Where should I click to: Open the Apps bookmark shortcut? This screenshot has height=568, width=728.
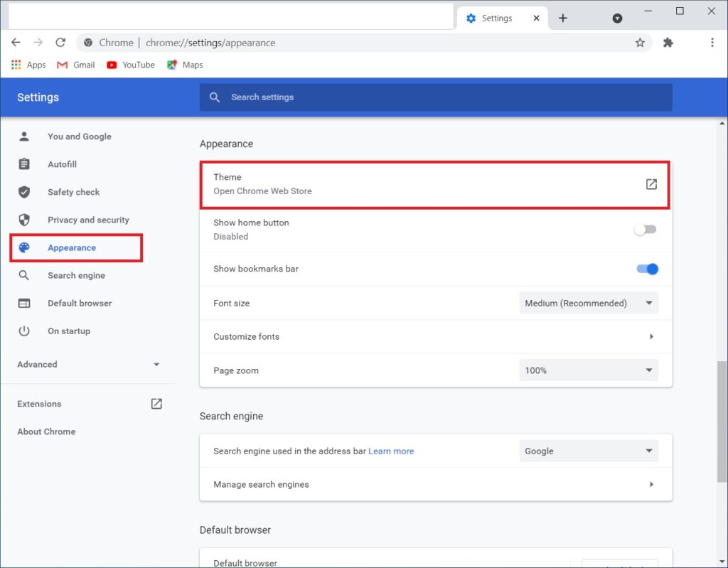28,65
